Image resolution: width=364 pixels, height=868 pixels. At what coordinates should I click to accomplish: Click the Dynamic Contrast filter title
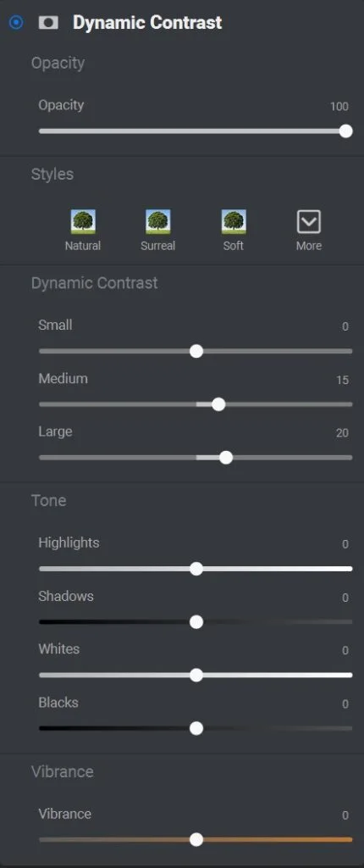pos(147,23)
